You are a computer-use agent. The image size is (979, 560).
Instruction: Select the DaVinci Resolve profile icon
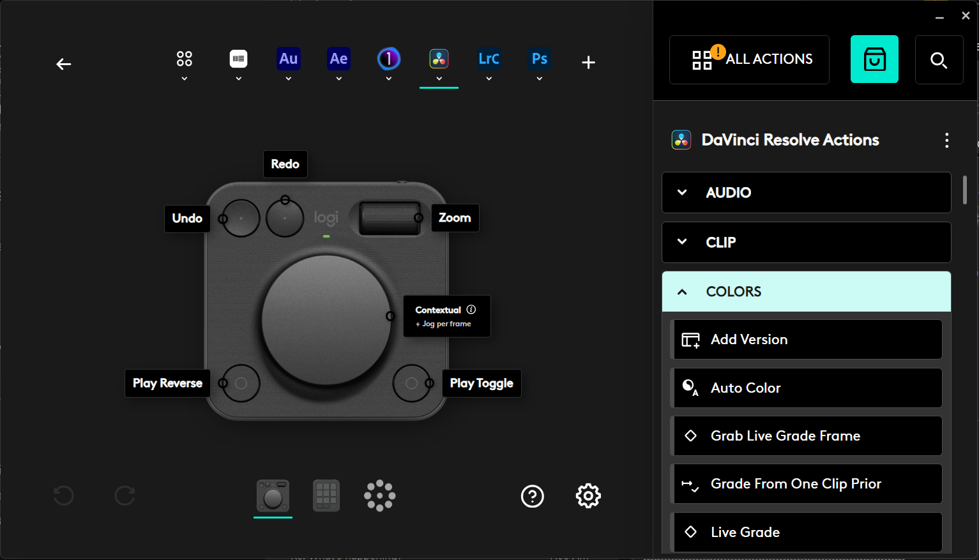(439, 59)
